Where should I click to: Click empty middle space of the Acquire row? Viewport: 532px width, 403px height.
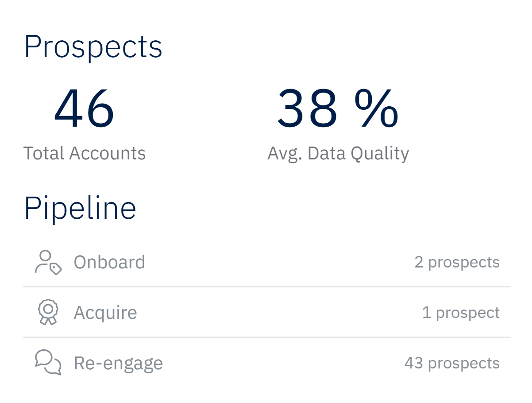click(x=274, y=313)
